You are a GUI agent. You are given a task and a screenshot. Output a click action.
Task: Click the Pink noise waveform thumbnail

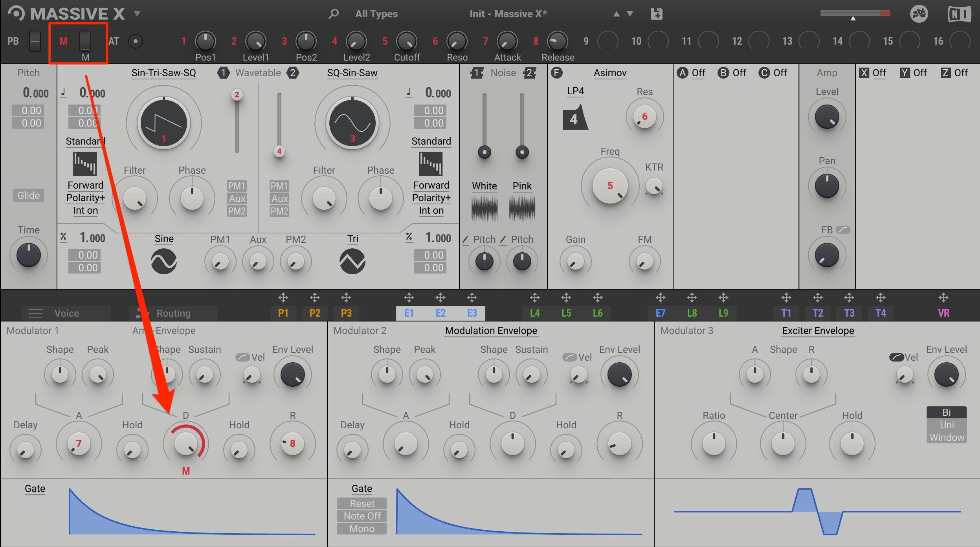point(522,208)
